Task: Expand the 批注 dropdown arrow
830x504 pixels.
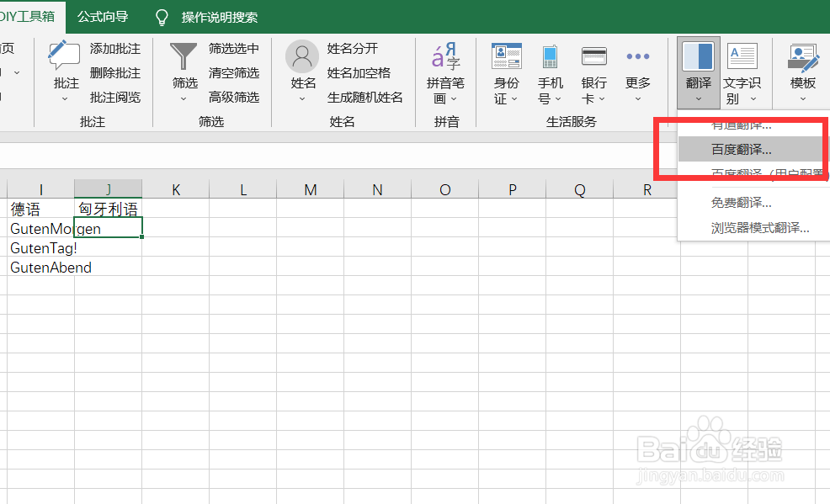Action: (65, 99)
